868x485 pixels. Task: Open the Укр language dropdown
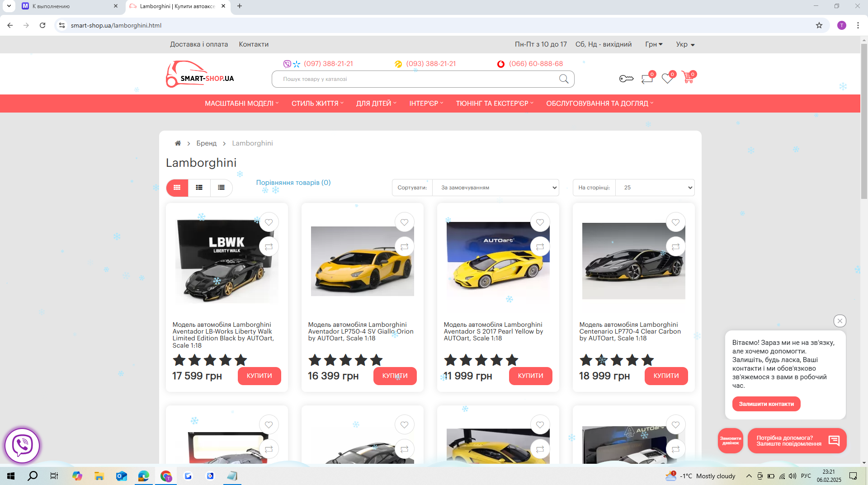pos(685,44)
